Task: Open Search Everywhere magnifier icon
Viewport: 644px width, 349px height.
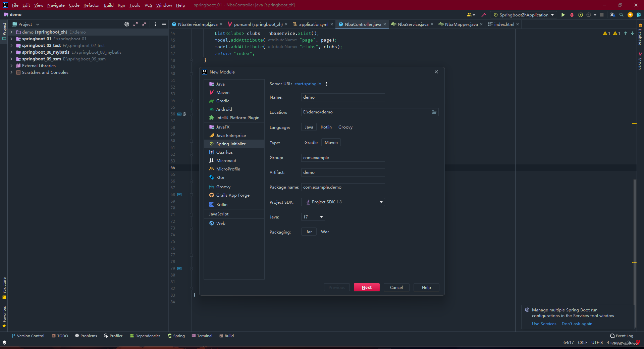Action: coord(622,15)
